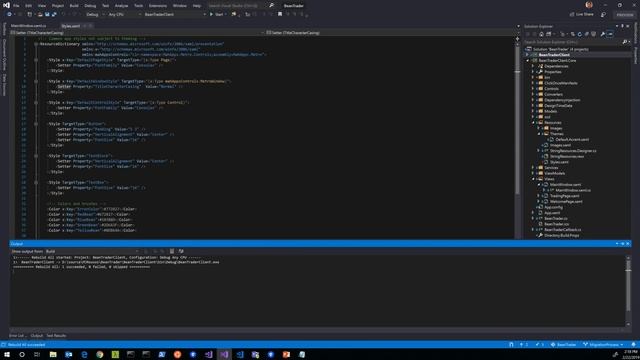The height and width of the screenshot is (360, 640).
Task: Open the Error List tab at the bottom
Action: click(17, 336)
